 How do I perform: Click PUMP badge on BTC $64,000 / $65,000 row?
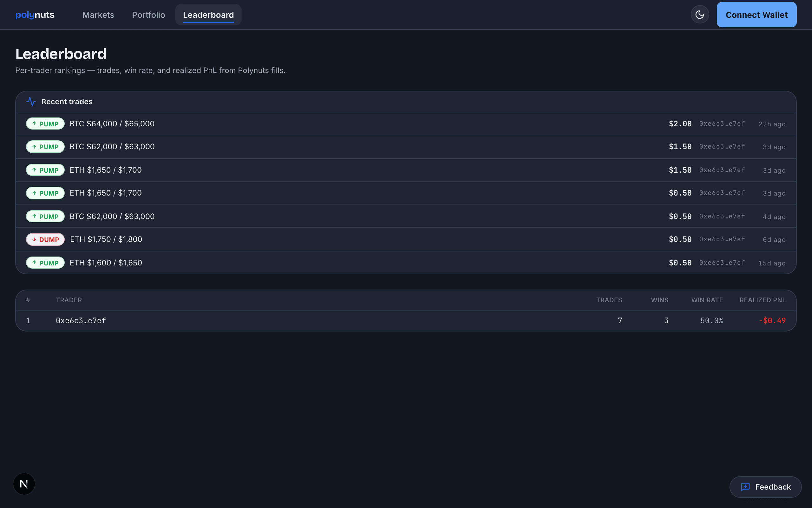(x=45, y=124)
